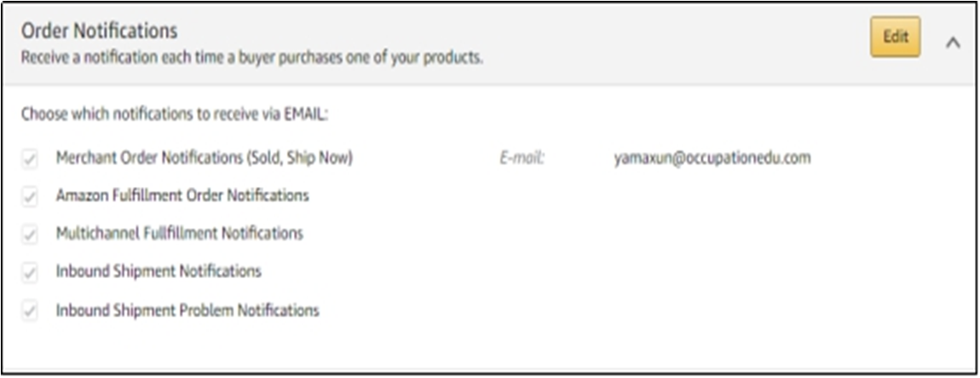Click the Order Notifications section heading
This screenshot has height=378, width=980.
pyautogui.click(x=99, y=31)
